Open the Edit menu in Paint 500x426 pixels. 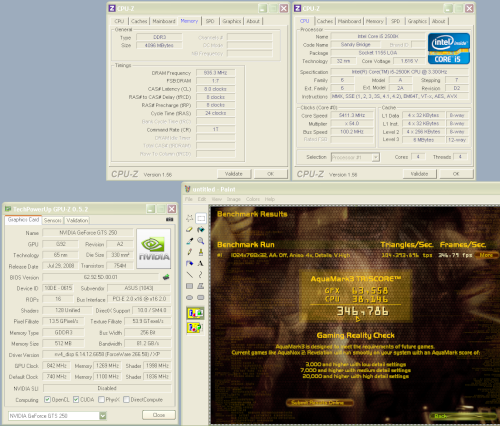click(x=202, y=199)
